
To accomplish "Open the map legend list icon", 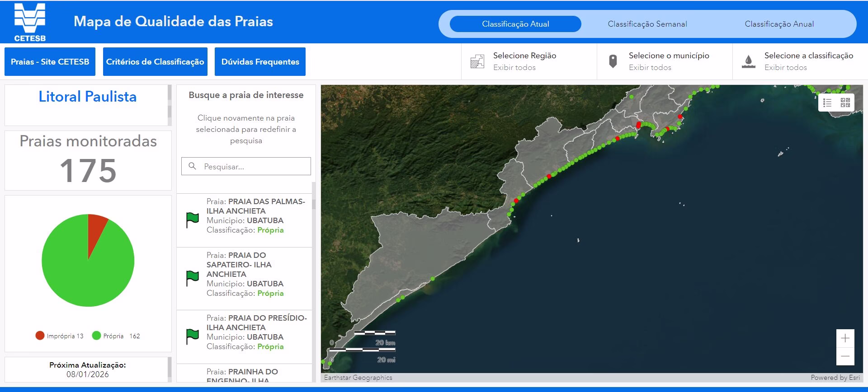I will [x=827, y=103].
